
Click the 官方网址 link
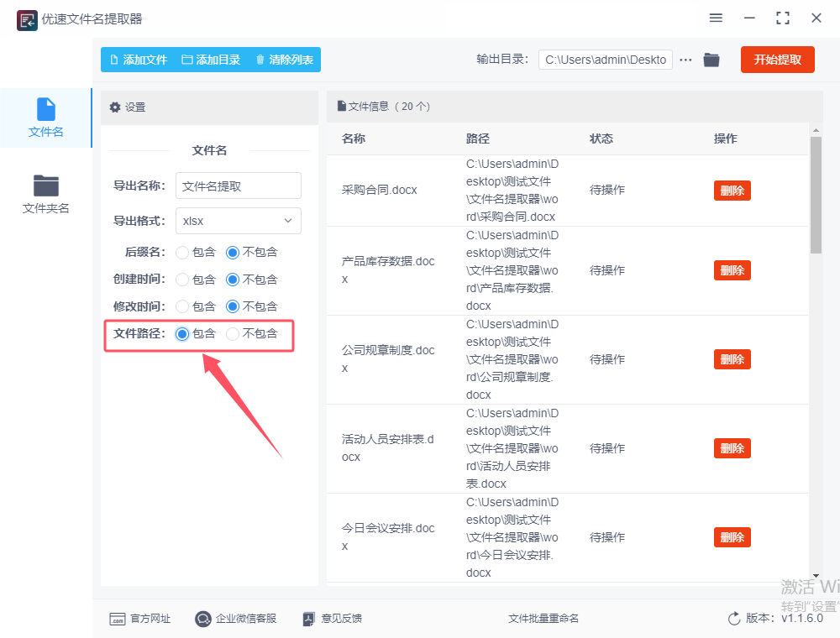139,619
